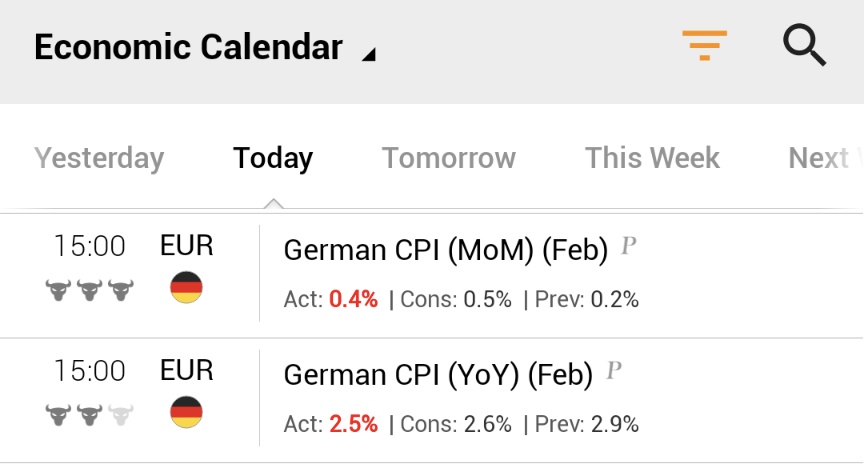
Task: Tap preliminary 'P' marker on CPI YoY
Action: 614,371
